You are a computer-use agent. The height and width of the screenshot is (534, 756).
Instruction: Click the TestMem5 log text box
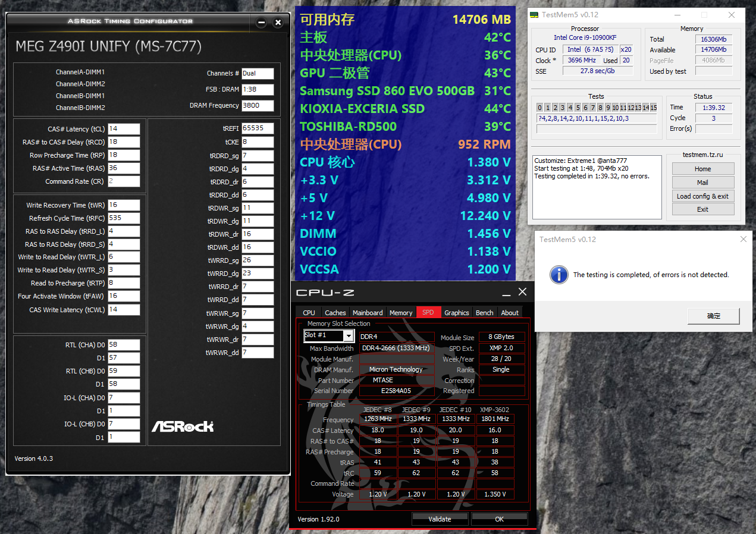[597, 187]
